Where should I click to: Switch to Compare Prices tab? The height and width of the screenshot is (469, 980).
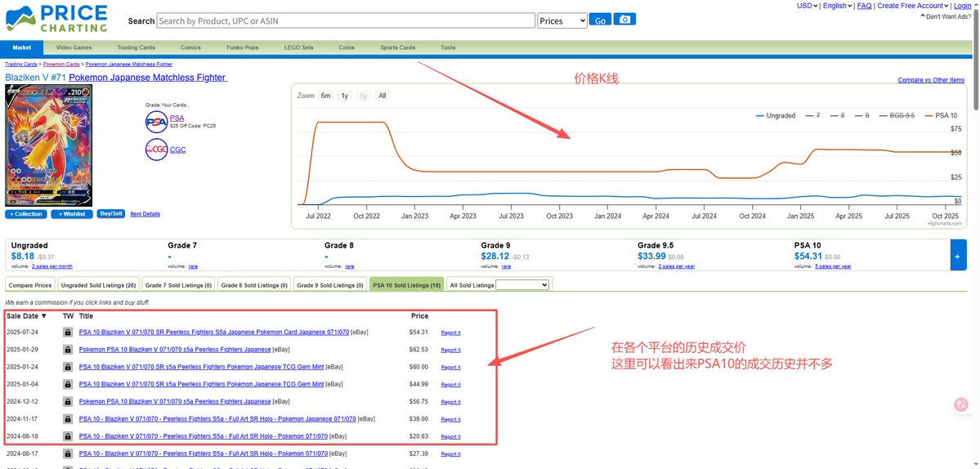click(x=30, y=285)
